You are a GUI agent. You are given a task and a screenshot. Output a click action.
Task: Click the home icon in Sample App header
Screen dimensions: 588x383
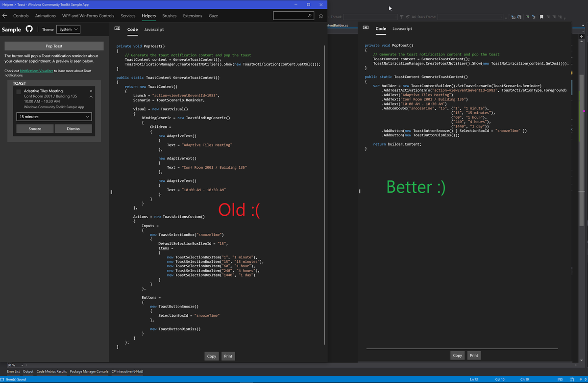pos(321,16)
